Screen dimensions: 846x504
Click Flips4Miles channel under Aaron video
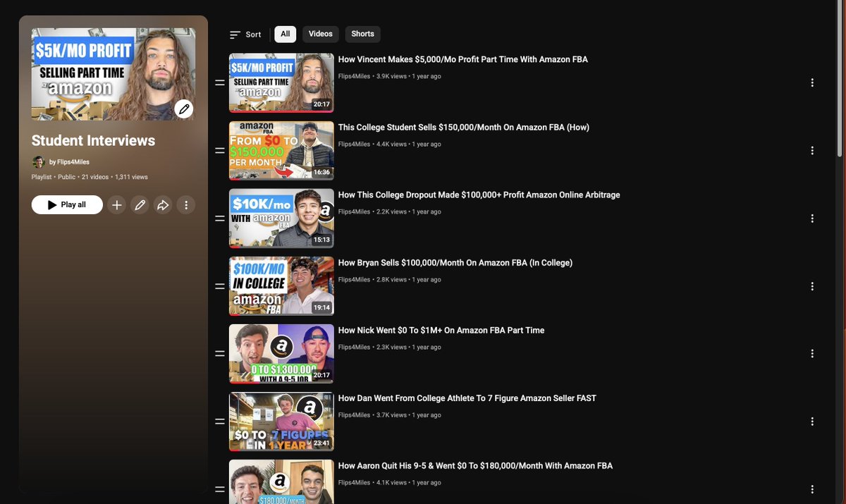click(354, 482)
